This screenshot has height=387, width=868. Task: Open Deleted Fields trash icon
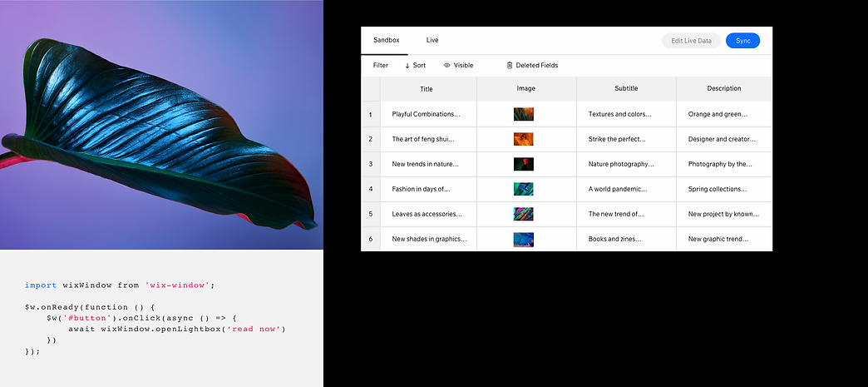(x=510, y=65)
